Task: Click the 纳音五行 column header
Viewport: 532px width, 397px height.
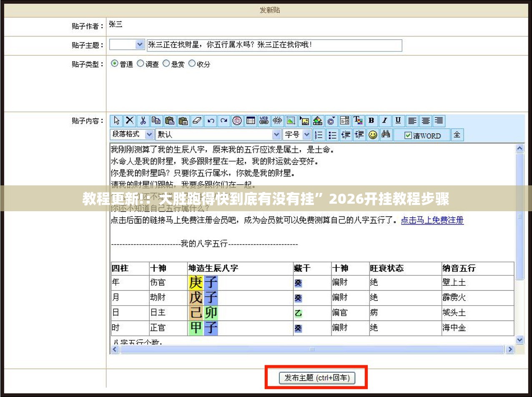Action: click(x=477, y=268)
